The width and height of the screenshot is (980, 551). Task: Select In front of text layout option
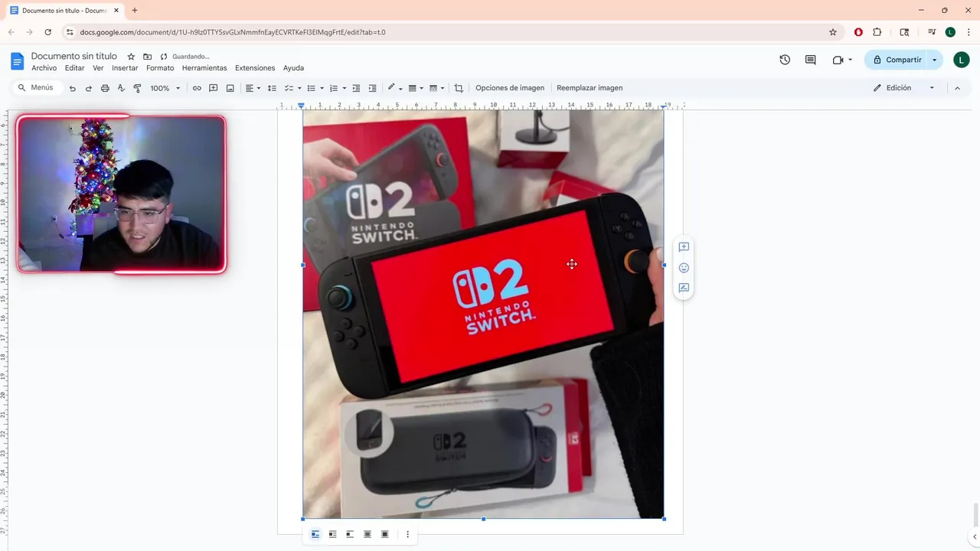[384, 534]
